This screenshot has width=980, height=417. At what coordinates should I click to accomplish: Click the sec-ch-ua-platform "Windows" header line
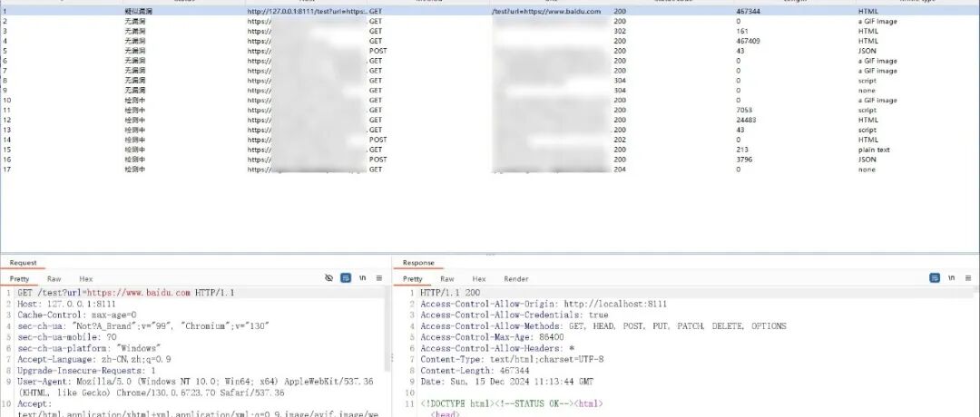pos(89,348)
